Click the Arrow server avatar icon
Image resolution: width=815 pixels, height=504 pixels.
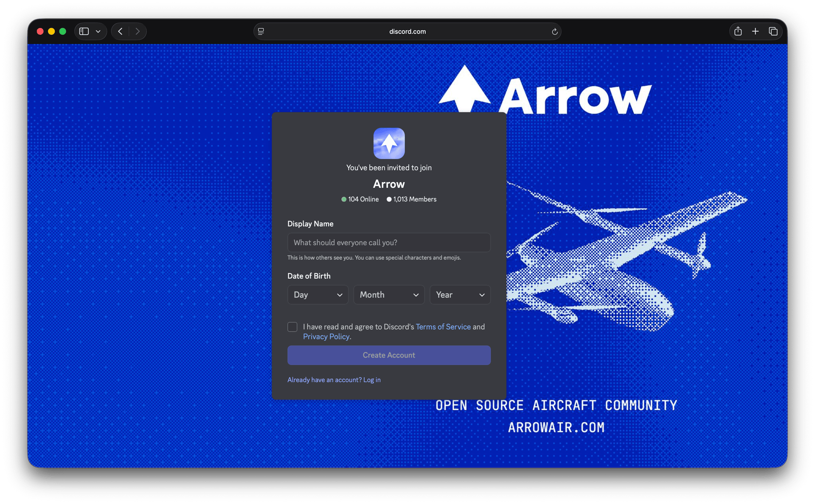pyautogui.click(x=389, y=143)
